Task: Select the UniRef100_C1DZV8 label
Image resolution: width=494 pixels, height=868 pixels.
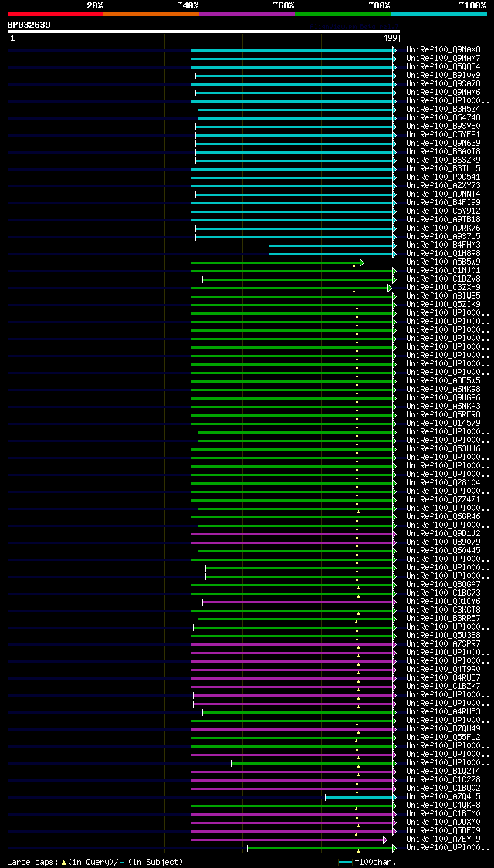Action: [x=443, y=279]
